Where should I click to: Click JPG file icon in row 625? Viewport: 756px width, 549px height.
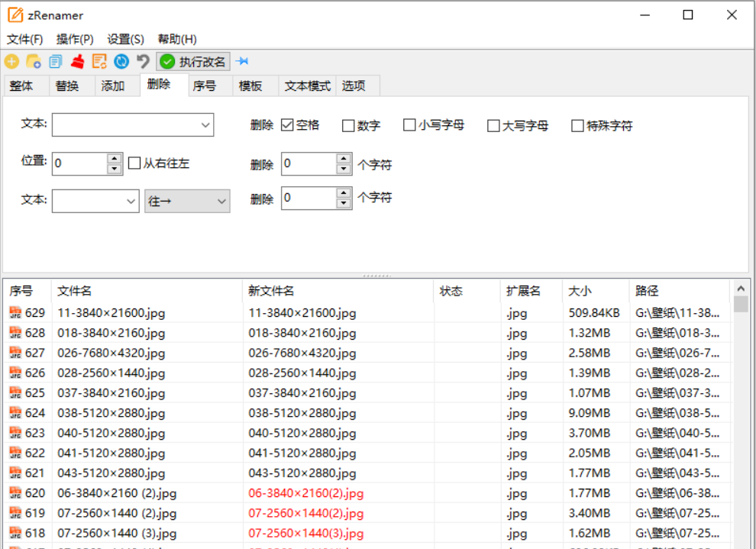(15, 392)
